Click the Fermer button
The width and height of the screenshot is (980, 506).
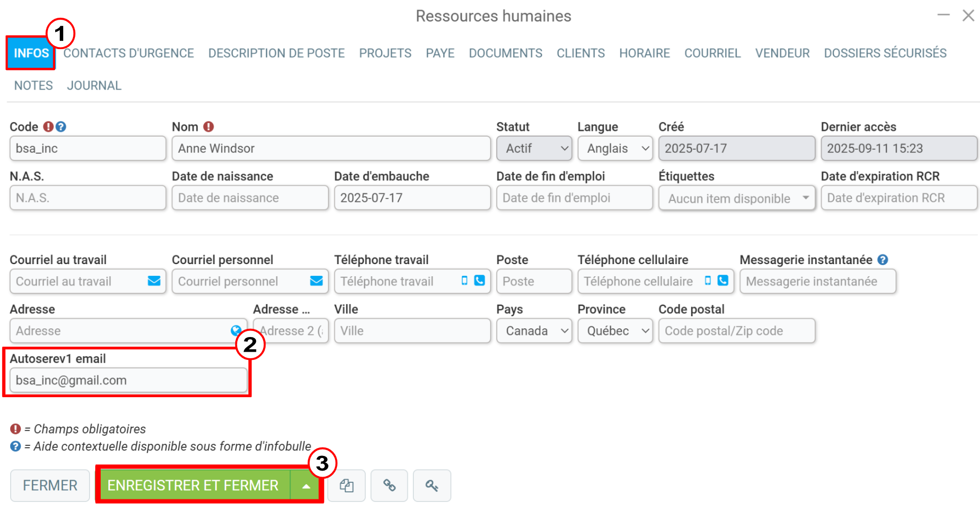pos(50,486)
